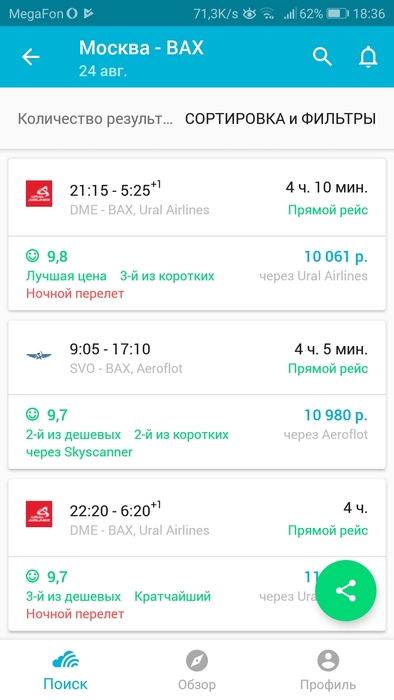
Task: Tap Aeroflot logo on 9:05 flight
Action: point(39,355)
